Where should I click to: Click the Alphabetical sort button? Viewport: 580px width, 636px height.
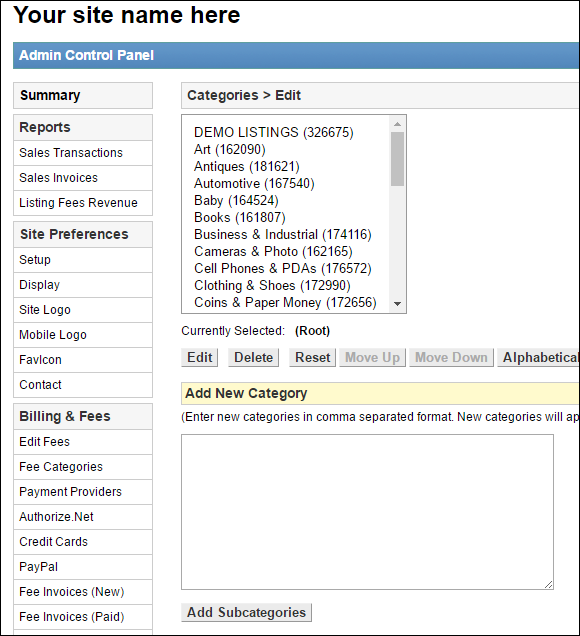tap(539, 358)
